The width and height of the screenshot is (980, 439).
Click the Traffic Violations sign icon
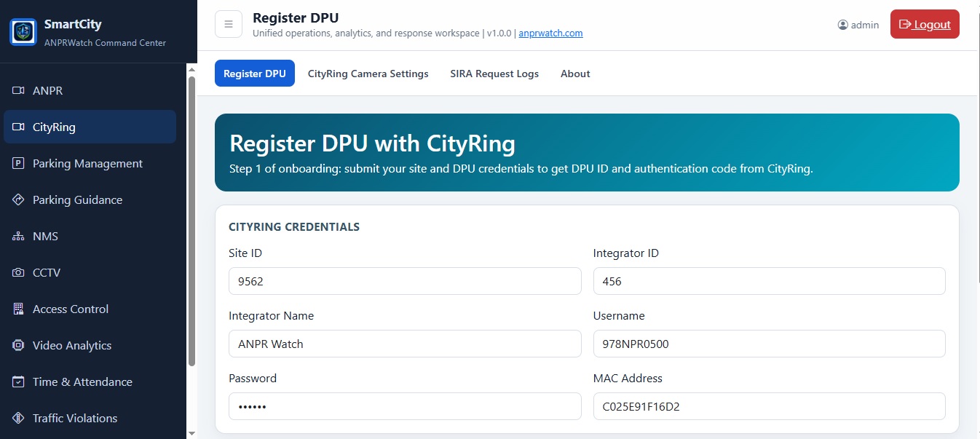click(19, 419)
